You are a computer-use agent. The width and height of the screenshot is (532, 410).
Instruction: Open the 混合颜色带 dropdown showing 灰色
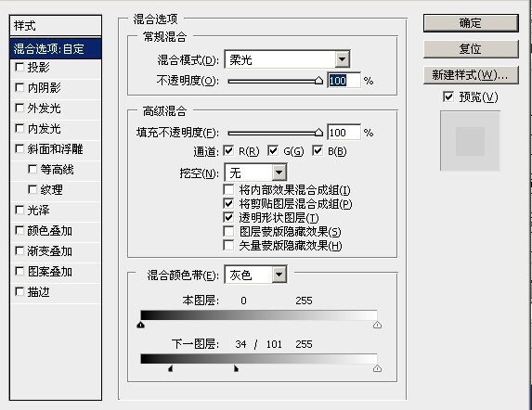tap(255, 275)
